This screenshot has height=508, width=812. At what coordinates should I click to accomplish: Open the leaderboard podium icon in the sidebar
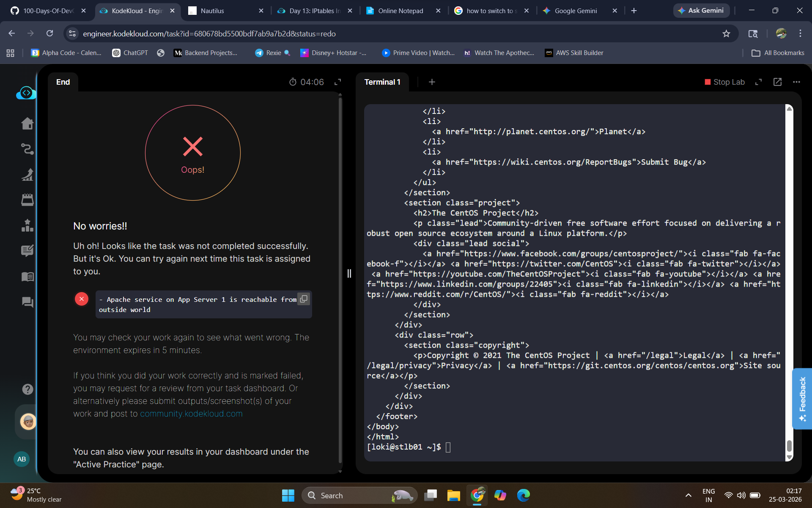tap(27, 225)
